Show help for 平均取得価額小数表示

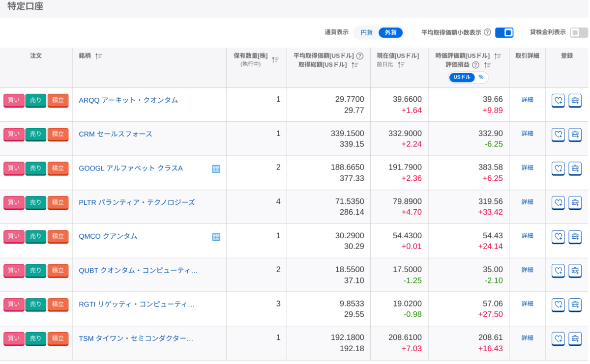tap(487, 32)
